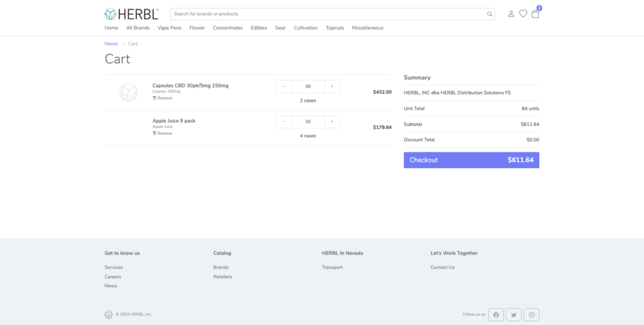Viewport: 644px width, 325px height.
Task: Increase the Capsules CBD quantity with plus
Action: (x=332, y=86)
